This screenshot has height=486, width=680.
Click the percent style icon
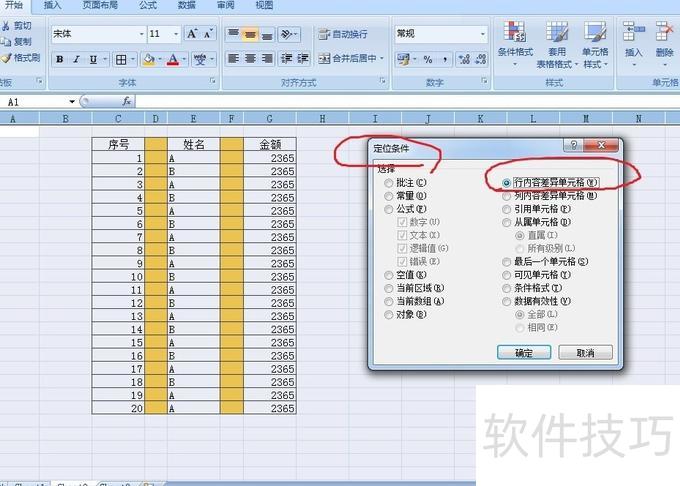click(428, 59)
